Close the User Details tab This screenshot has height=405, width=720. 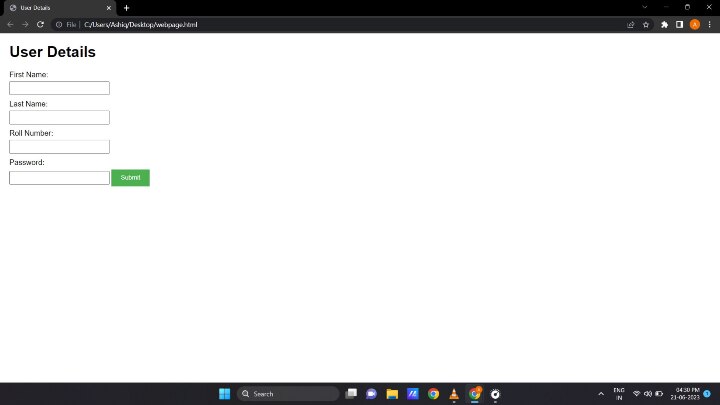[x=109, y=8]
